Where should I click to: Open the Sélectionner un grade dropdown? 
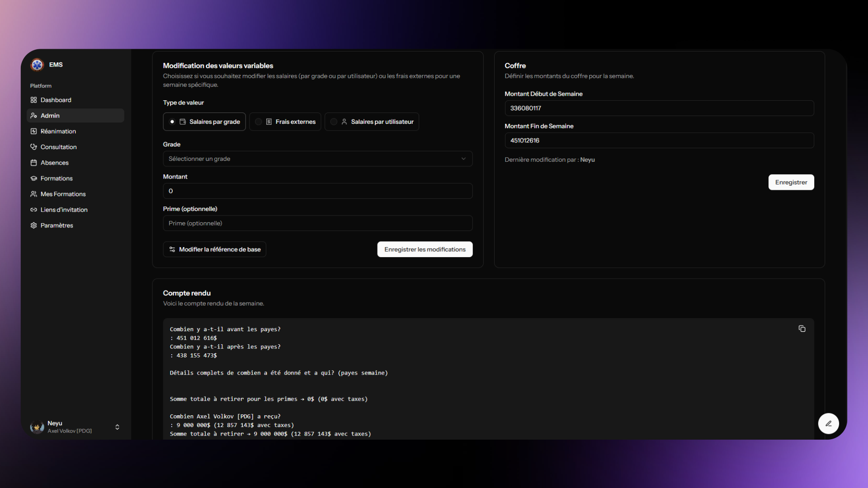coord(317,159)
